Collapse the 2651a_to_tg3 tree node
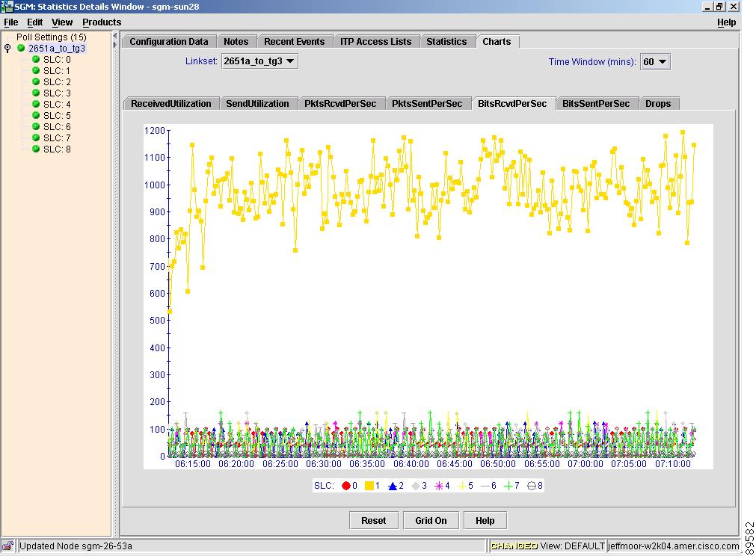The image size is (756, 556). (x=8, y=49)
